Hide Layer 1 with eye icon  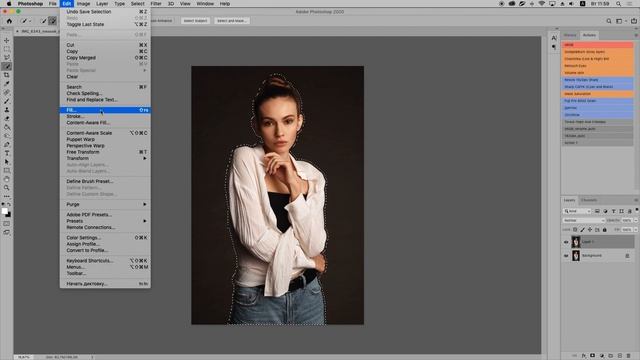(x=566, y=242)
